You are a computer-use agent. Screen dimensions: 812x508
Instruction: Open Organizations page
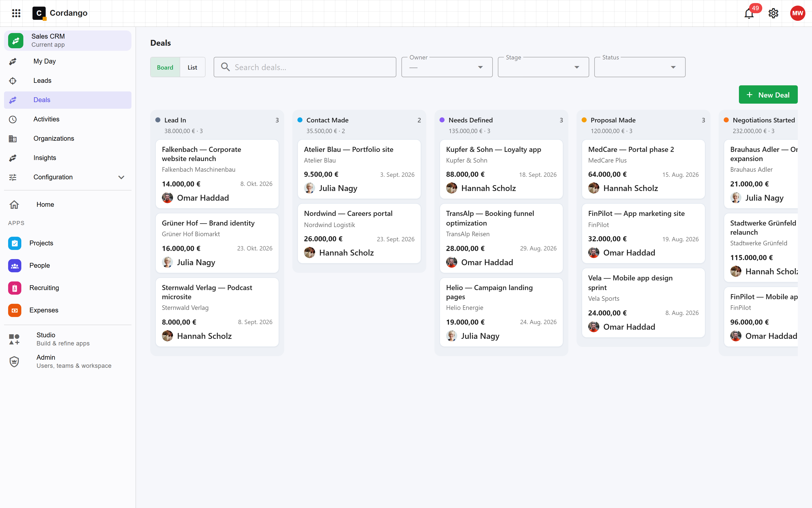pos(68,139)
